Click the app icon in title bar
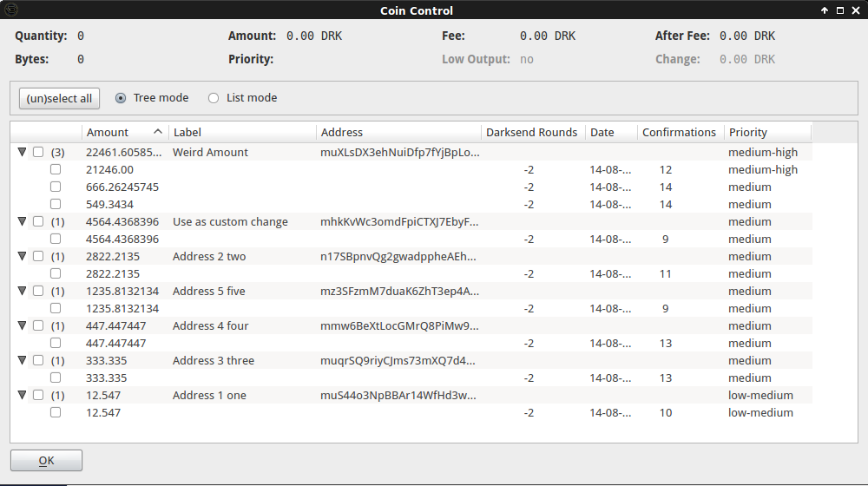This screenshot has width=868, height=486. [10, 10]
